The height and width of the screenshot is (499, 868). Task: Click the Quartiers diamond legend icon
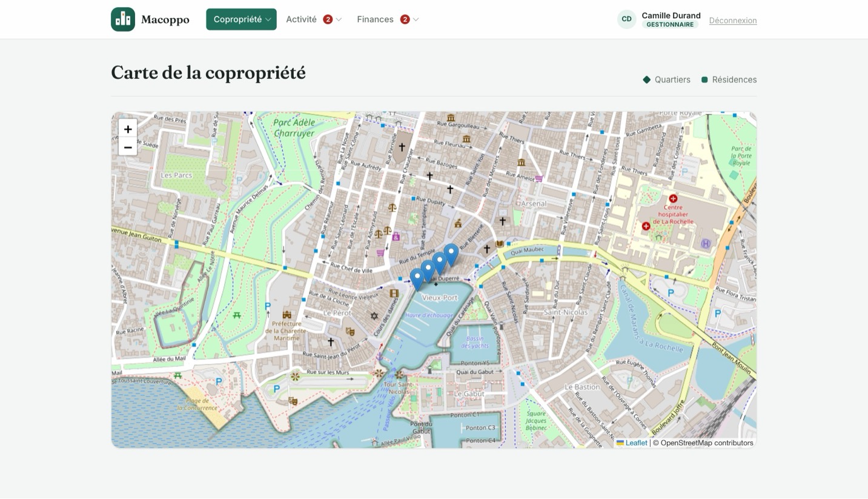(647, 79)
